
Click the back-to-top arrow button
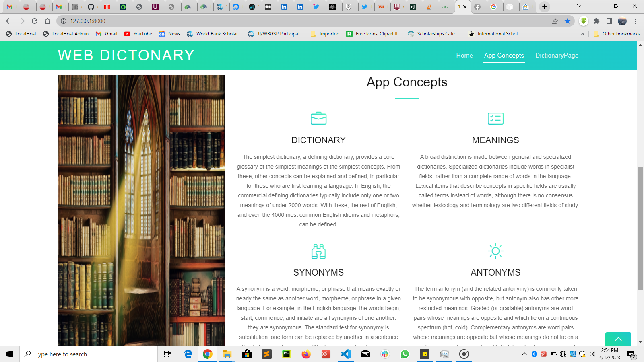click(618, 339)
